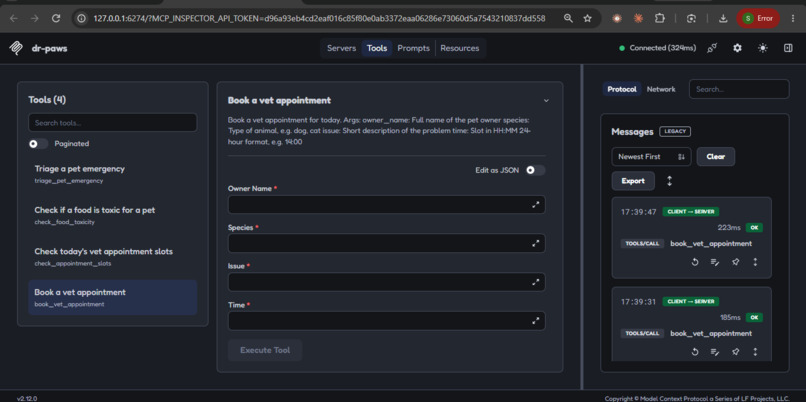Toggle the Paginated switch
This screenshot has height=402, width=806.
pos(39,144)
